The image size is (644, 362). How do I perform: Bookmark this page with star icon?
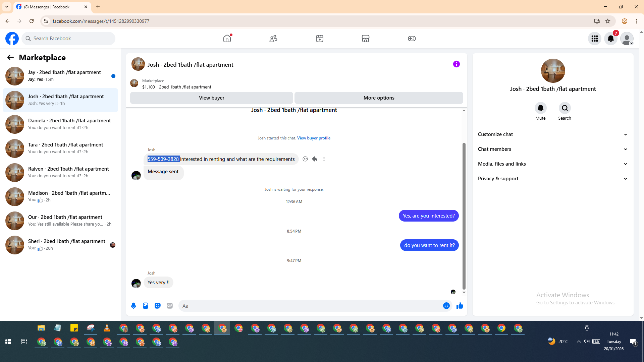pyautogui.click(x=608, y=21)
